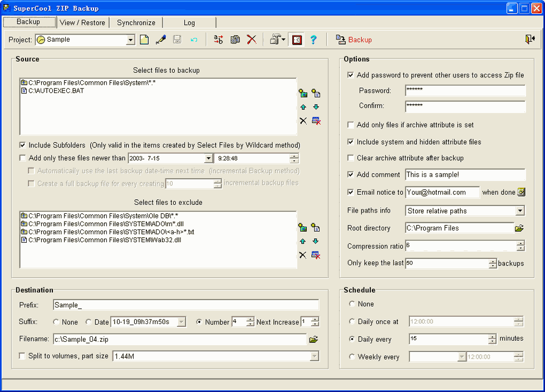
Task: Click the red X delete project icon
Action: coord(252,40)
